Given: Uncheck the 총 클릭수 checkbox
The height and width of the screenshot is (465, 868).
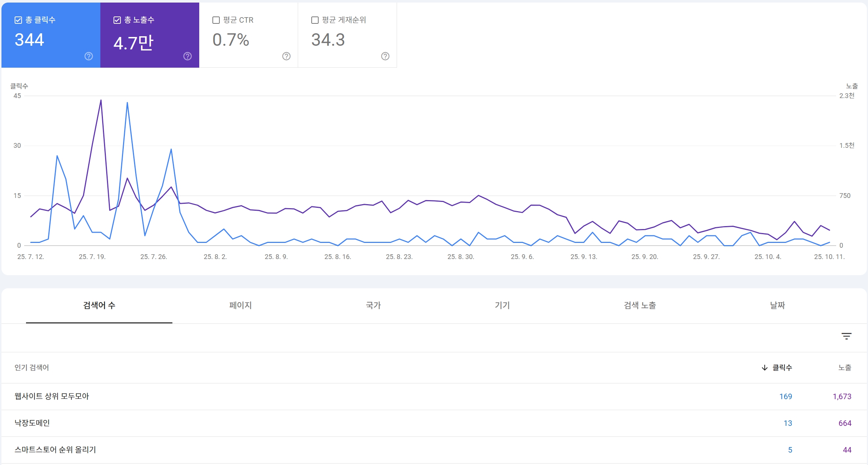Looking at the screenshot, I should [18, 20].
